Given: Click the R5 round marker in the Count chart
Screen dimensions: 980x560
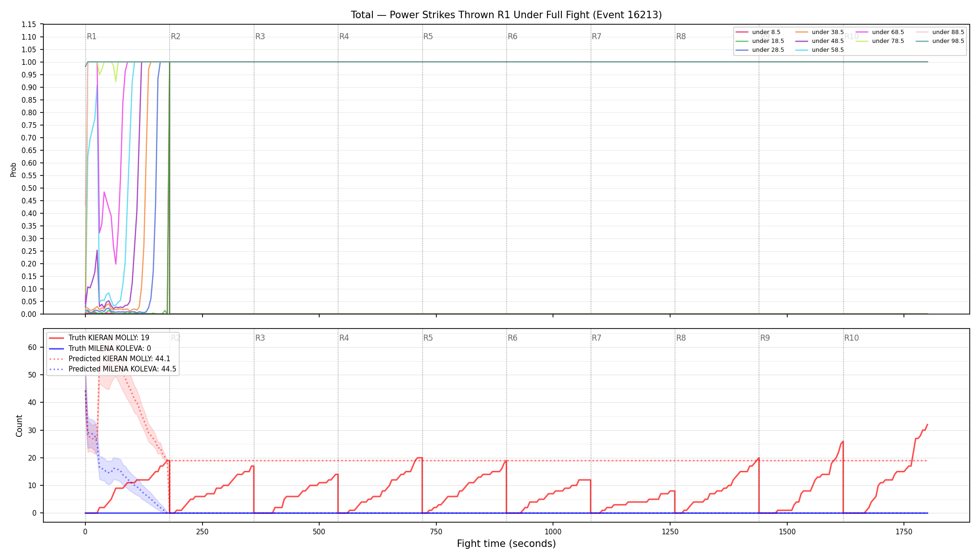Looking at the screenshot, I should click(428, 338).
